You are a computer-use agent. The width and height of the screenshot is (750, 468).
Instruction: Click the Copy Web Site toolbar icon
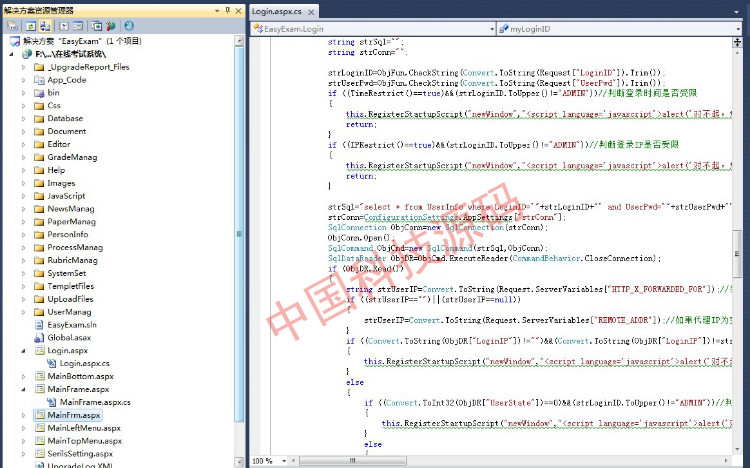tap(97, 26)
